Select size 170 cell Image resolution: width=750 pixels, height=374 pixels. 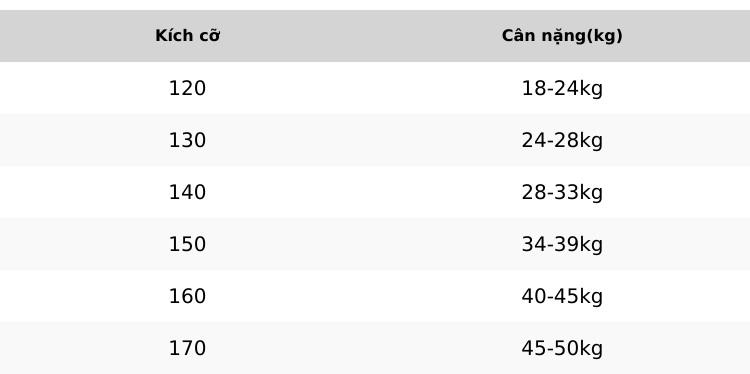pos(188,348)
